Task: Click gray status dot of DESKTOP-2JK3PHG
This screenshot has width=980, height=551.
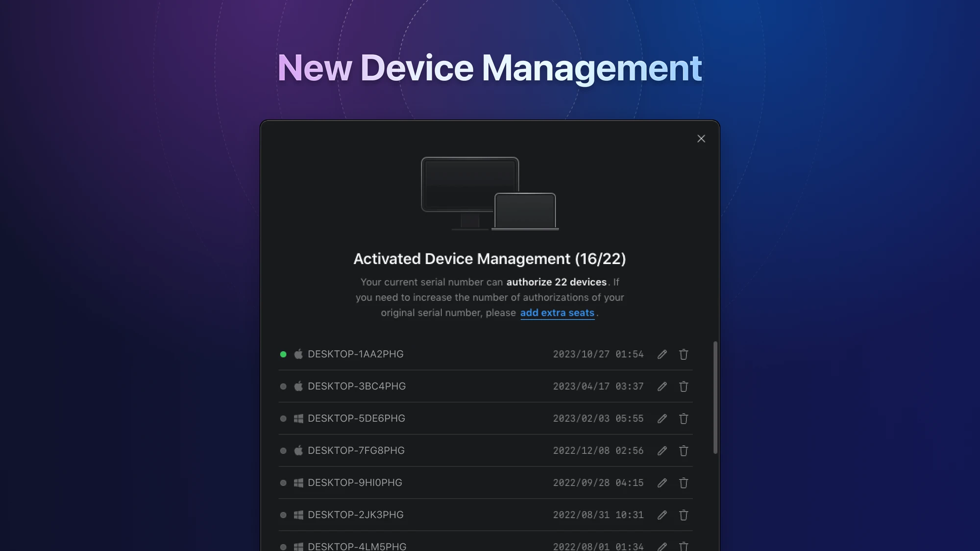Action: click(283, 515)
